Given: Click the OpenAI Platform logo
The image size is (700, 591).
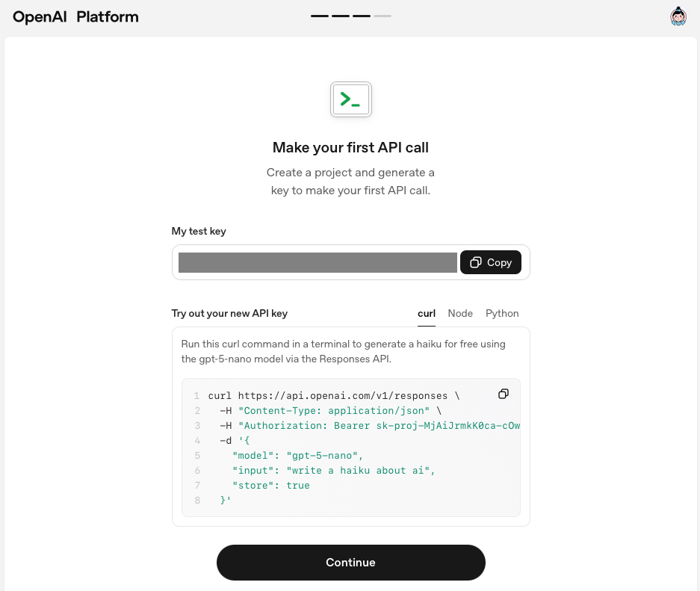Looking at the screenshot, I should 75,17.
